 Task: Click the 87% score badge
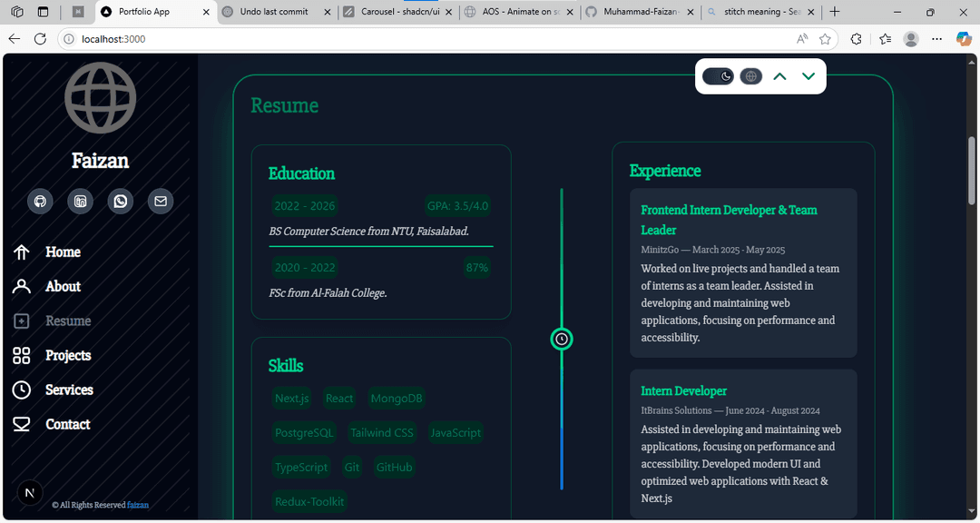477,268
